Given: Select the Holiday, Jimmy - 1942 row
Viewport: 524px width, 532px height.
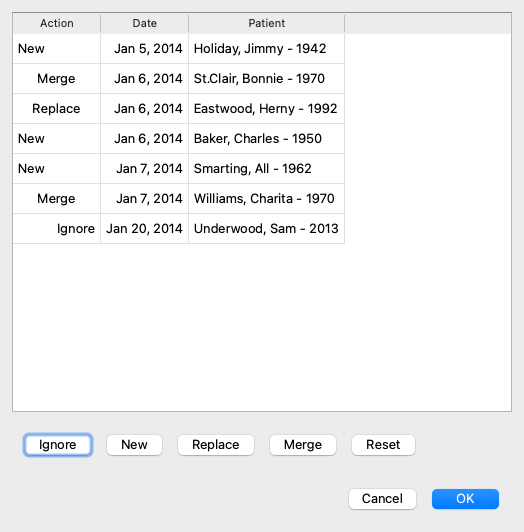Looking at the screenshot, I should pos(179,49).
